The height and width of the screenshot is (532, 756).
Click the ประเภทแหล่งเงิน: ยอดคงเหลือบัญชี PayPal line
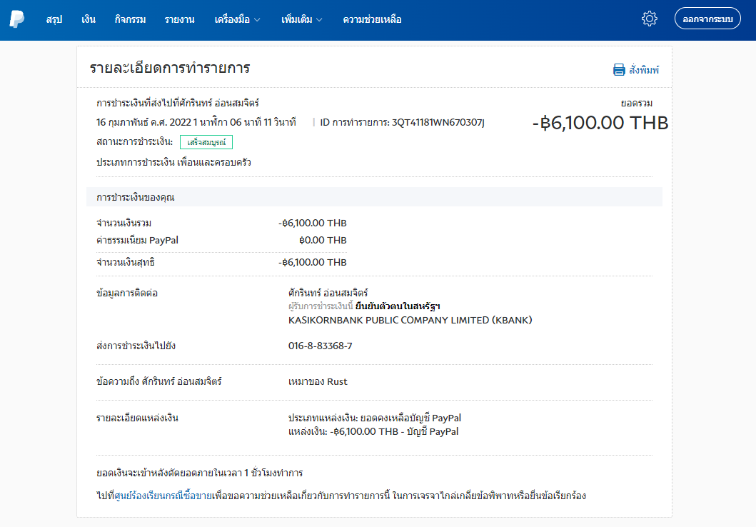pyautogui.click(x=375, y=418)
